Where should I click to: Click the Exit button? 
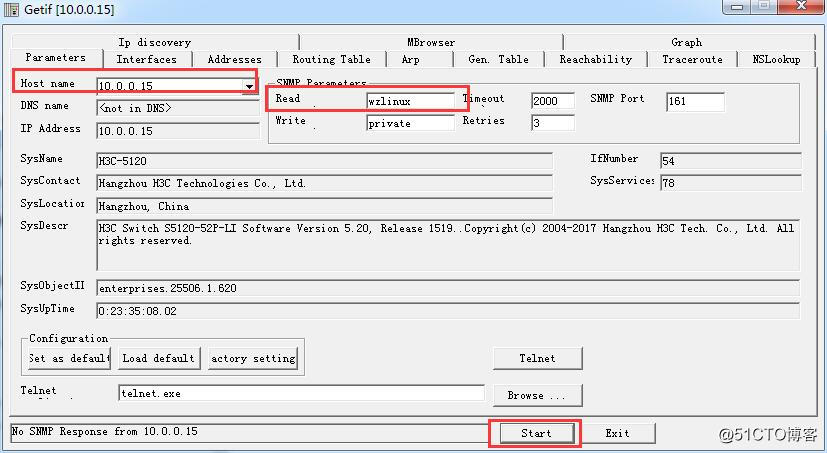[618, 433]
